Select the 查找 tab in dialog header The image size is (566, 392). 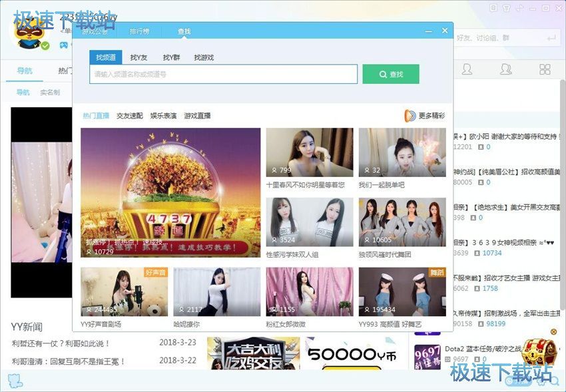pos(184,31)
